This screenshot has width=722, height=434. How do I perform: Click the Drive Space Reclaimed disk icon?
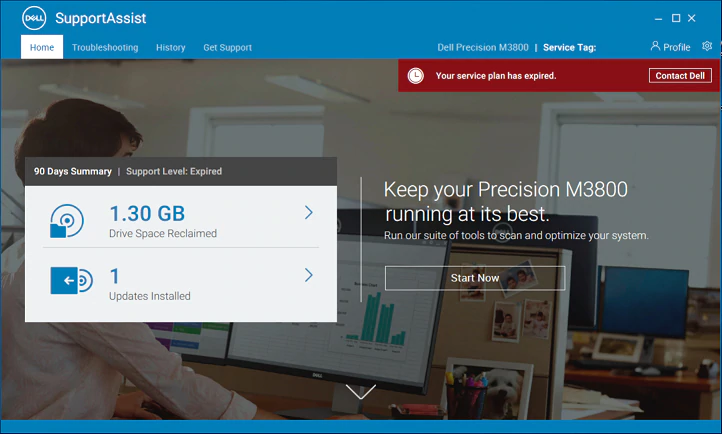click(67, 221)
